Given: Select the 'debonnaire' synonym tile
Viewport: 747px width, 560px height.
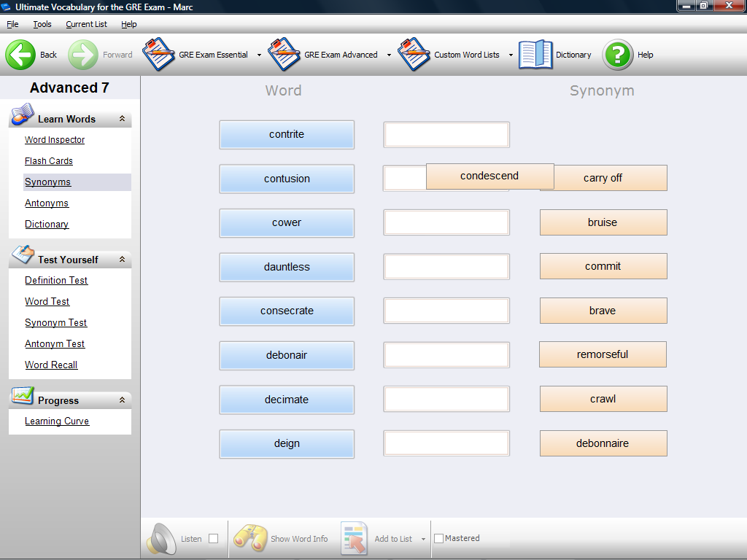Looking at the screenshot, I should pos(603,443).
